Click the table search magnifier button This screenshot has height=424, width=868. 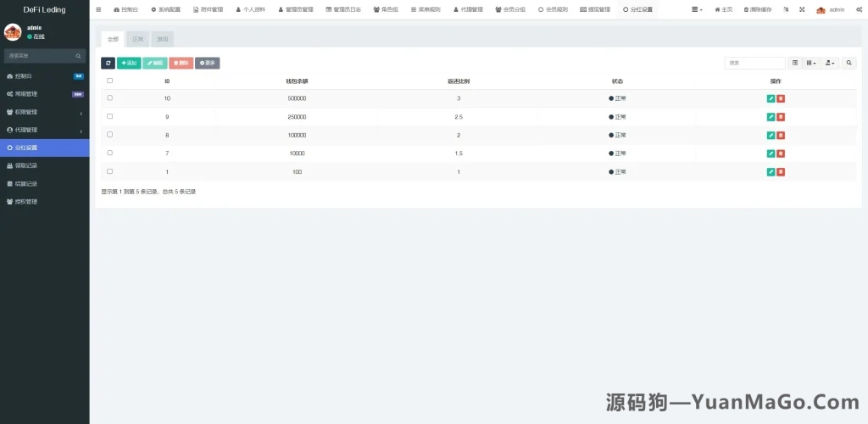849,63
